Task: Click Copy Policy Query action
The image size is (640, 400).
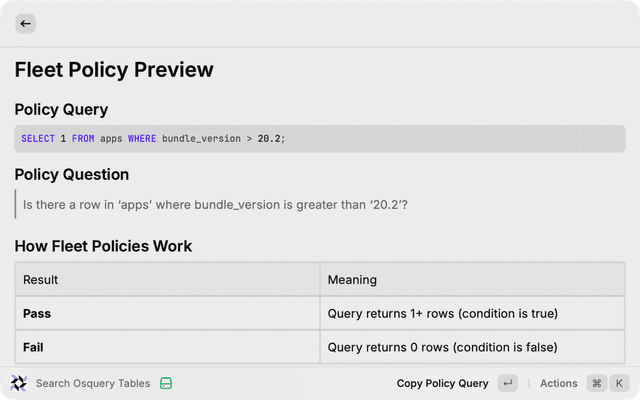Action: tap(442, 383)
